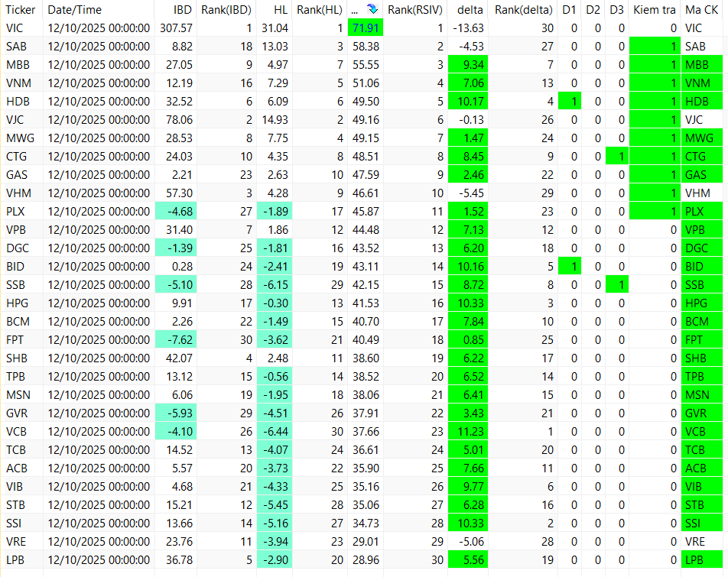Click the D1 column header

(x=570, y=9)
